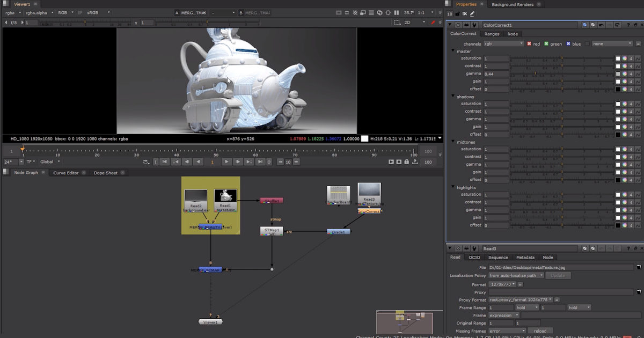644x338 pixels.
Task: Open the Background Renders tab
Action: pos(512,4)
